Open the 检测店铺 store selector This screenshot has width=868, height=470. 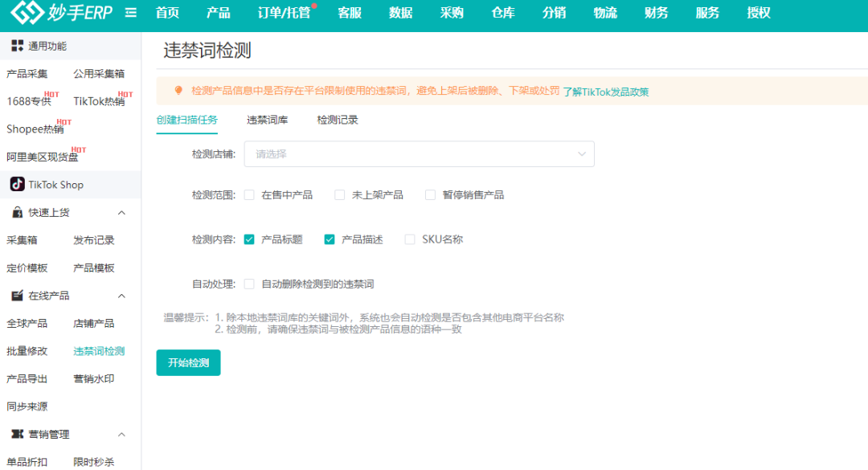[x=419, y=153]
